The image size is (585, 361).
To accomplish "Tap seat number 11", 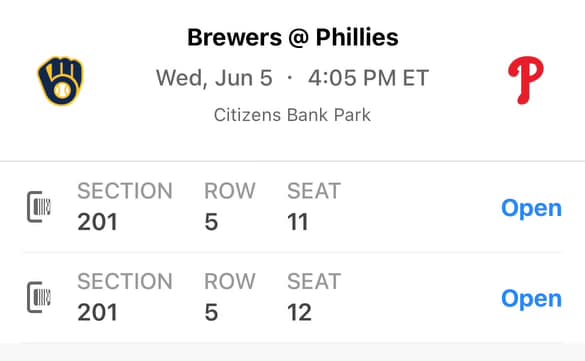I will coord(298,222).
